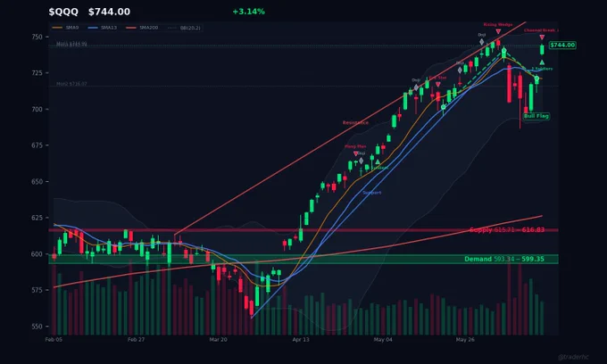Screen dimensions: 607x364
Task: Click the 575 price axis label
Action: pyautogui.click(x=37, y=290)
